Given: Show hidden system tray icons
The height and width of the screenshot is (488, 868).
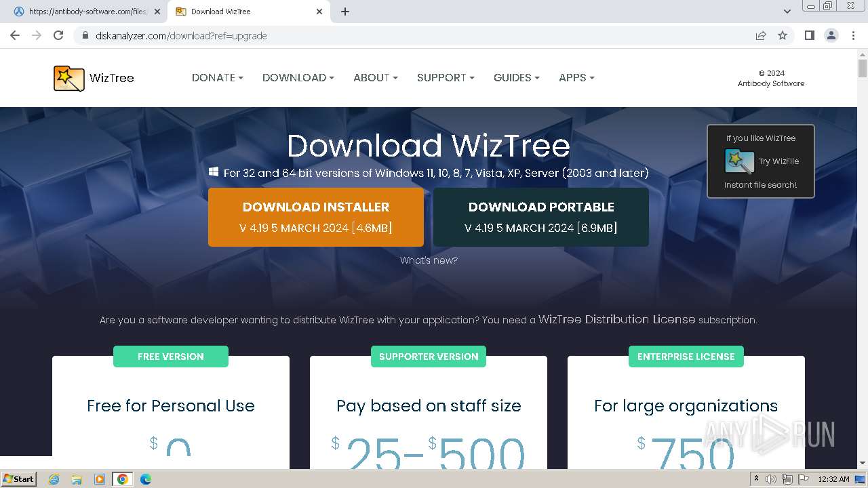Looking at the screenshot, I should click(756, 479).
